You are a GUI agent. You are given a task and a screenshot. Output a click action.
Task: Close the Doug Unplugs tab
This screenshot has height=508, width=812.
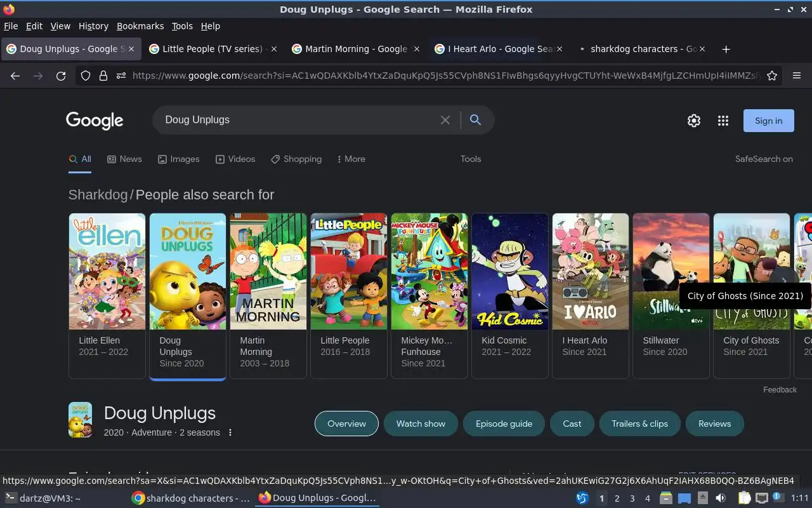(x=133, y=49)
